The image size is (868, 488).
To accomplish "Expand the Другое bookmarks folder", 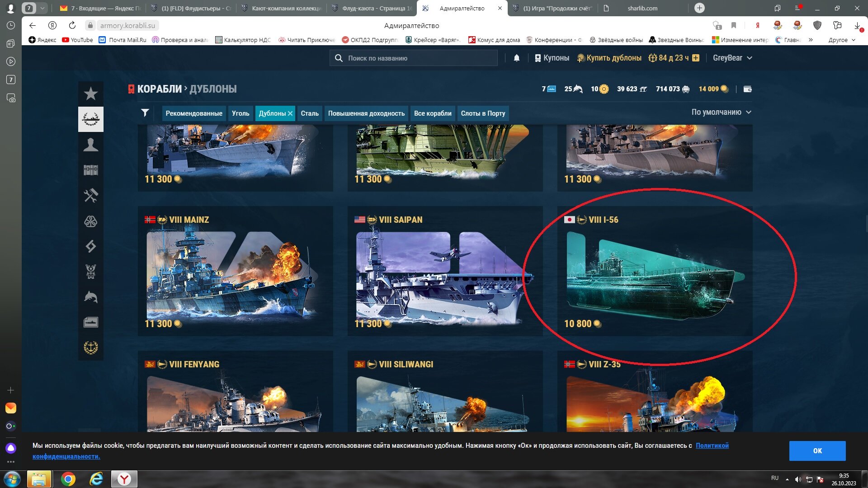I will pos(842,40).
